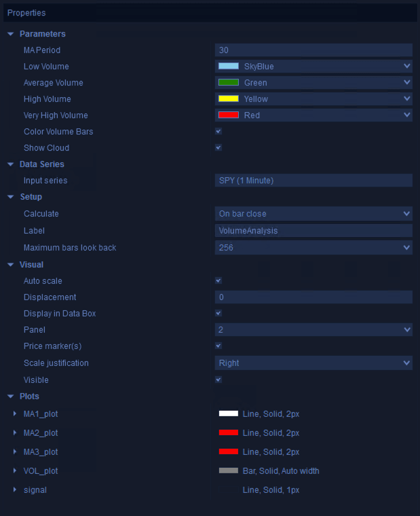The height and width of the screenshot is (516, 420).
Task: Uncheck the Auto scale option
Action: tap(218, 281)
